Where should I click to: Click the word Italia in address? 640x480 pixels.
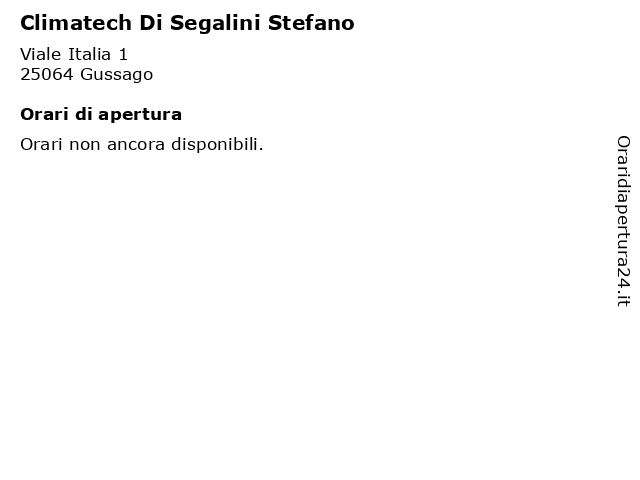(x=89, y=54)
